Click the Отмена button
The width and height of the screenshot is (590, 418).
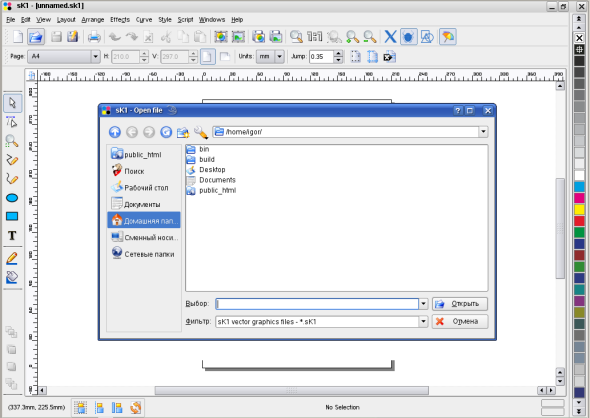(x=460, y=322)
